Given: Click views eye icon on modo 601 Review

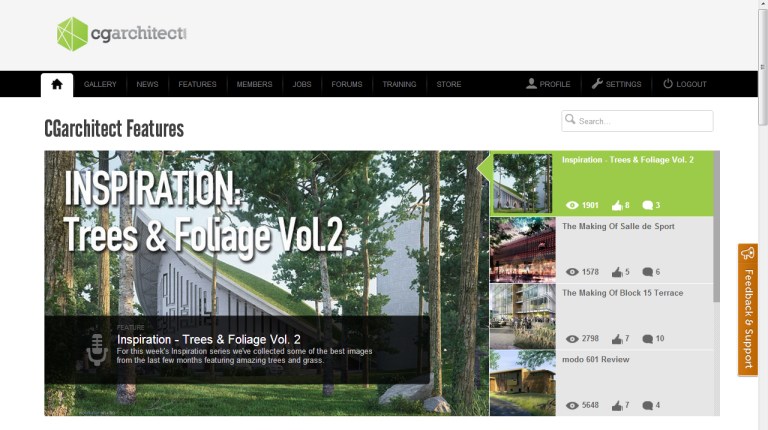Looking at the screenshot, I should tap(572, 405).
